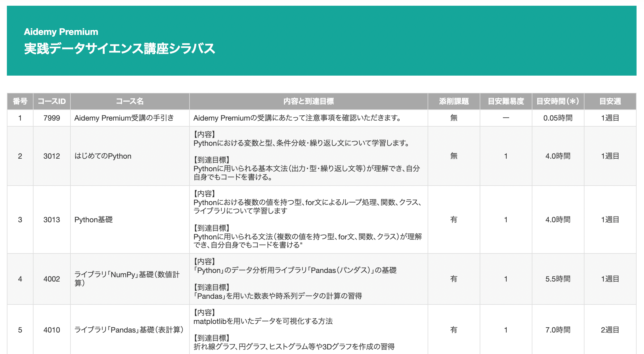Image resolution: width=644 pixels, height=354 pixels.
Task: Click the 2週目 week cell
Action: click(x=610, y=330)
